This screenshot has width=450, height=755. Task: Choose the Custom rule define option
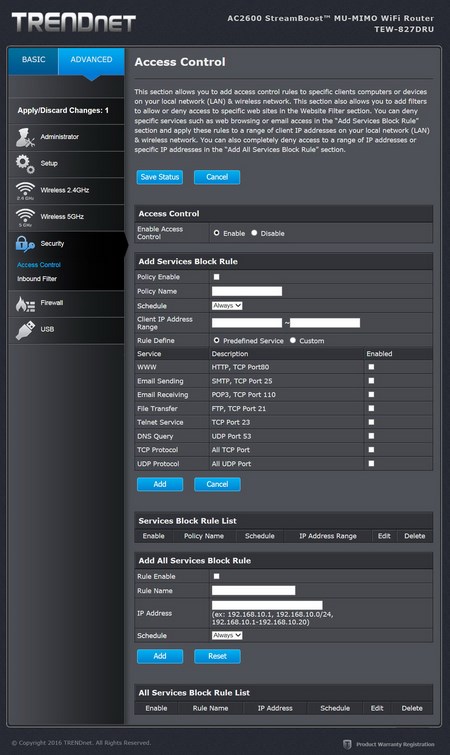293,340
